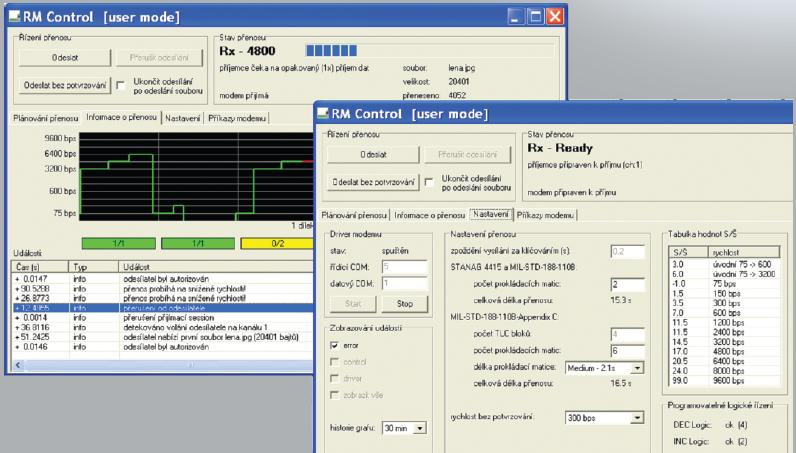
Task: Select event 'odesílatel nabízí první soubor lena.jpg'
Action: click(x=163, y=337)
